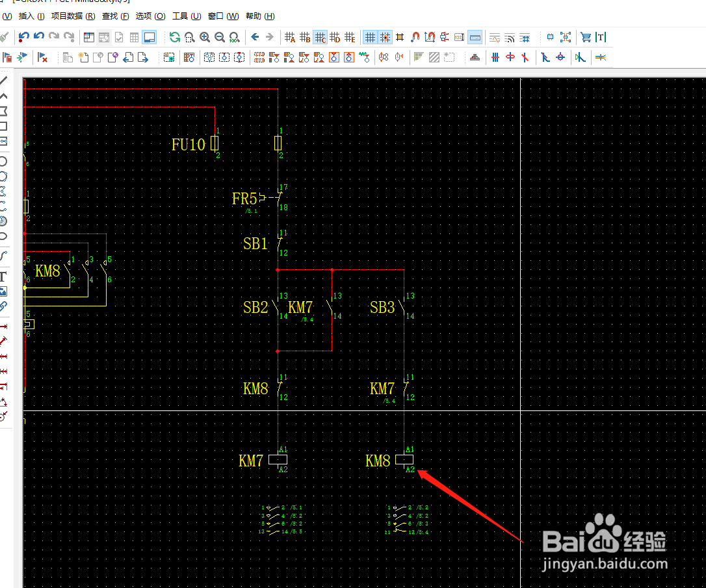
Task: Click the FR5 label text
Action: pyautogui.click(x=244, y=198)
